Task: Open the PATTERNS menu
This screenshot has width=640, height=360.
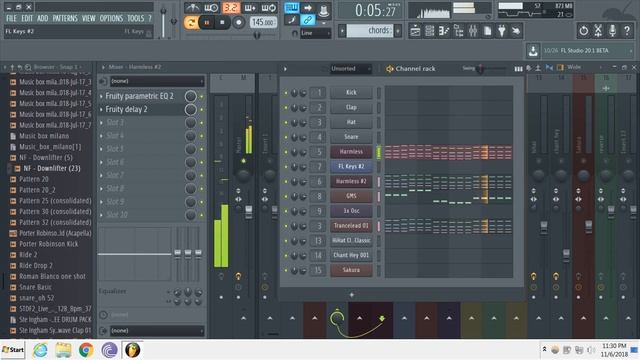Action: [65, 18]
